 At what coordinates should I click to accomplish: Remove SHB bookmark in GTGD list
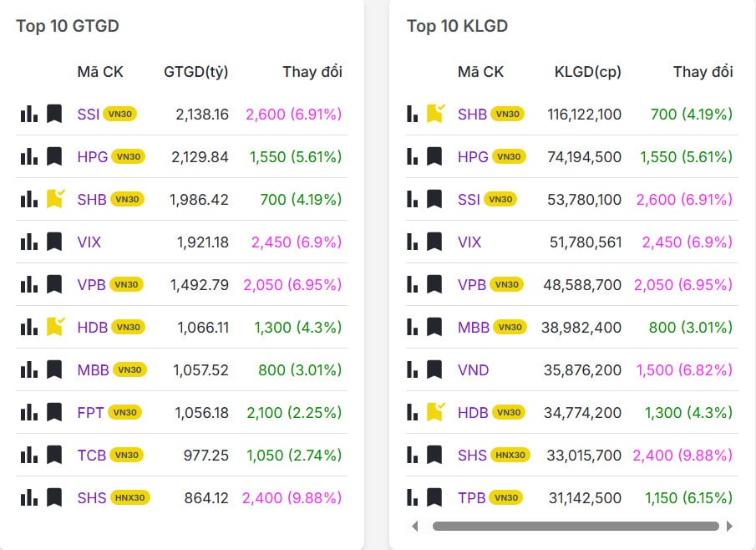(55, 199)
